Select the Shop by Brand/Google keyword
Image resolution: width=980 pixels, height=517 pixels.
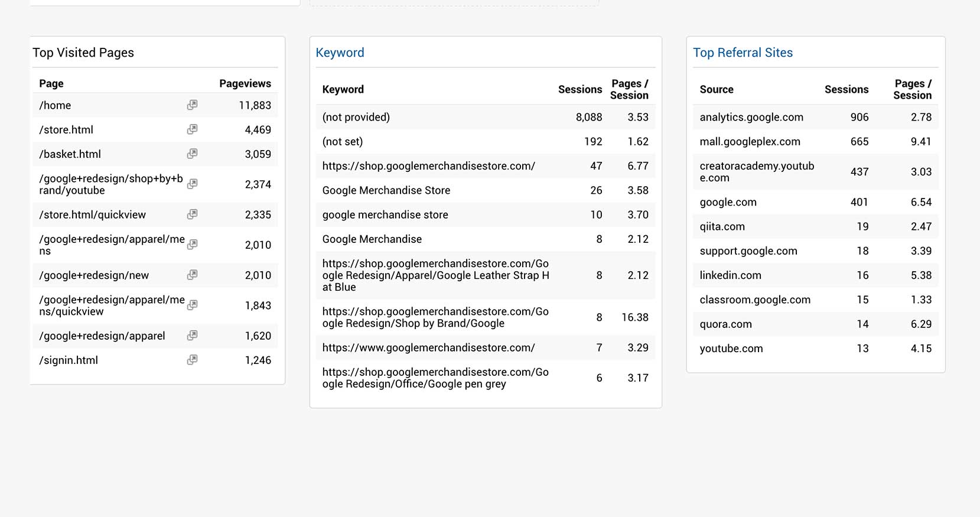coord(436,317)
